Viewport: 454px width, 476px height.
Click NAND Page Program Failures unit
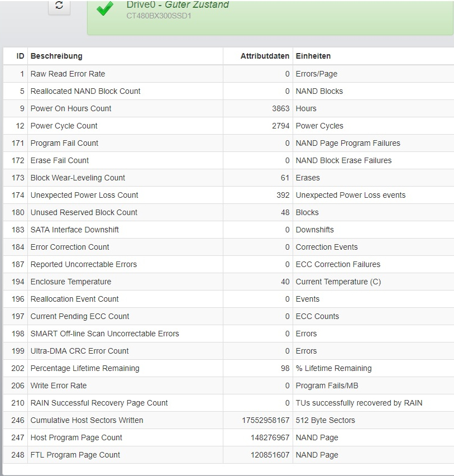pyautogui.click(x=348, y=143)
